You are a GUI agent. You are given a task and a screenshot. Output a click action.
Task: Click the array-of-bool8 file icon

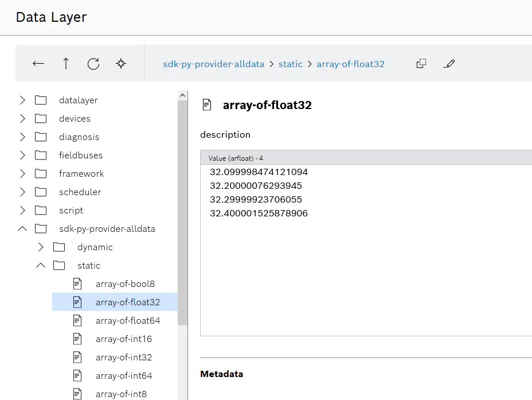(77, 284)
